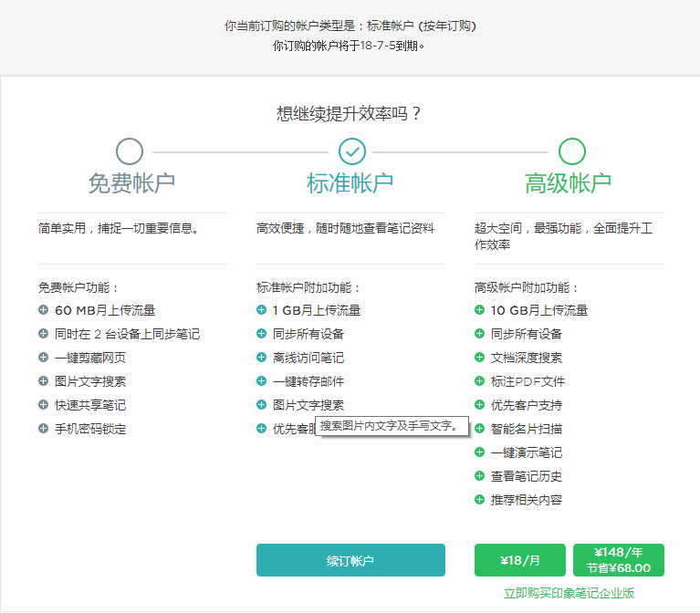Choose the ¥148/年 yearly premium button
700x613 pixels.
point(618,560)
